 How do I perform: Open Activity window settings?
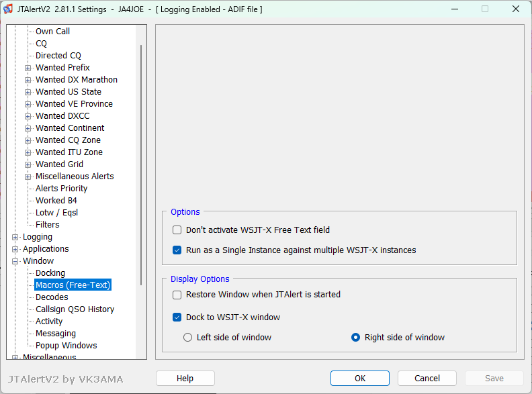[x=49, y=322]
